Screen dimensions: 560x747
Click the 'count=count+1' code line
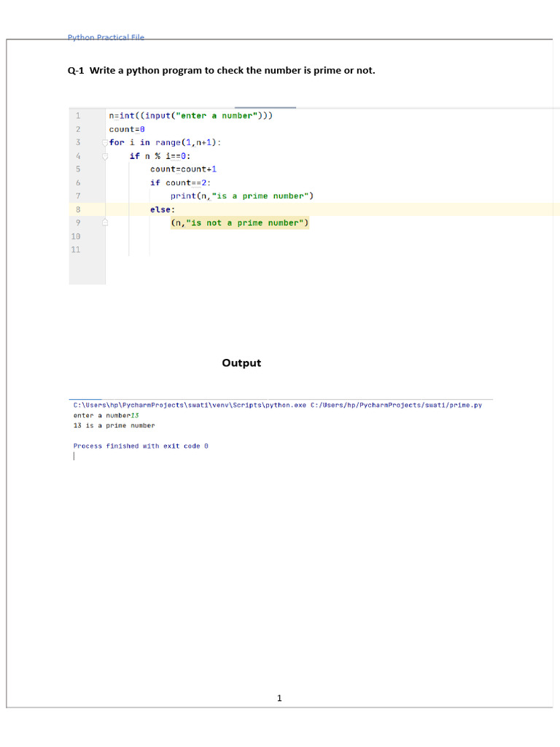(x=183, y=169)
